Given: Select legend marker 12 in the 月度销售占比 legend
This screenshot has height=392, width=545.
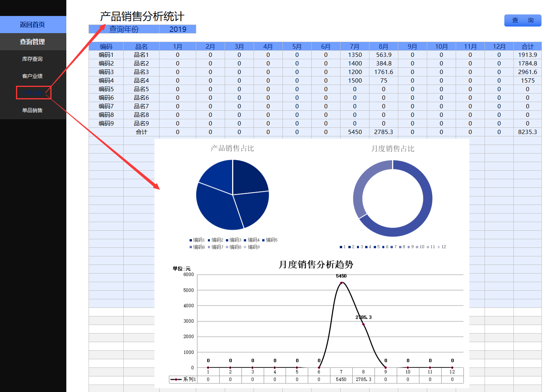Looking at the screenshot, I should click(x=438, y=247).
